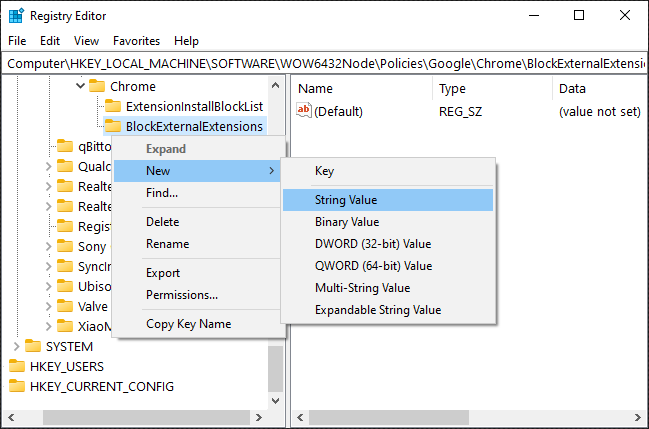Click the ExtensionInstallBlockList folder icon
This screenshot has height=429, width=649.
tap(113, 106)
